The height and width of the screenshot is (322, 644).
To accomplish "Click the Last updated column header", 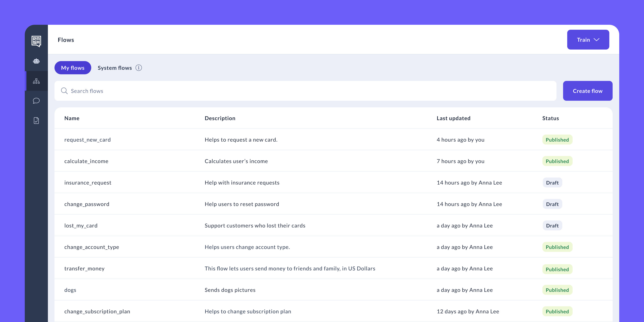I will (x=453, y=118).
